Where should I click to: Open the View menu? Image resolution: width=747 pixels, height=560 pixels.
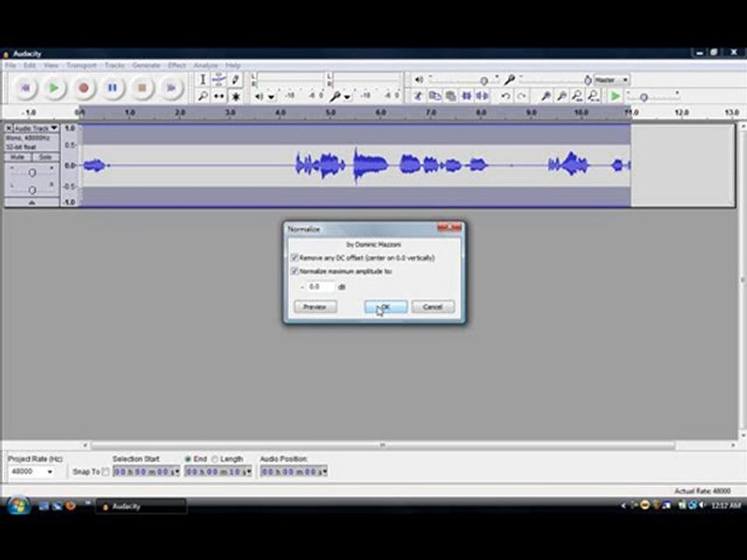51,65
